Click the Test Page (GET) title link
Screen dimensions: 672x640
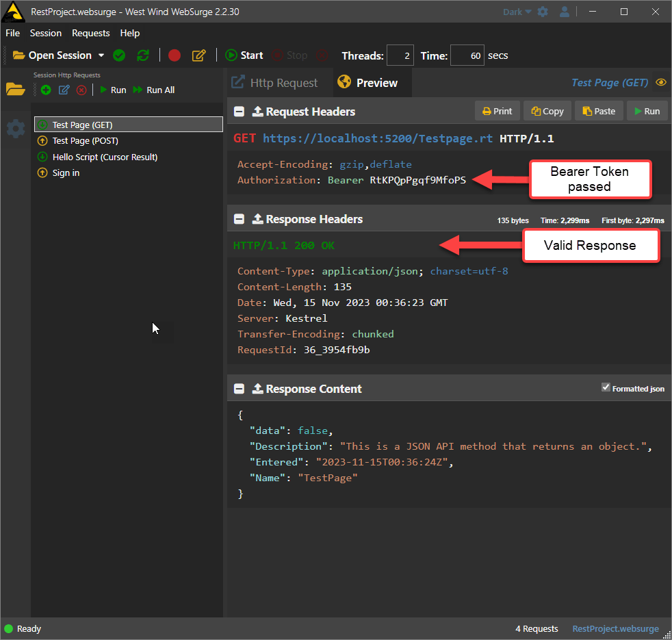[610, 82]
